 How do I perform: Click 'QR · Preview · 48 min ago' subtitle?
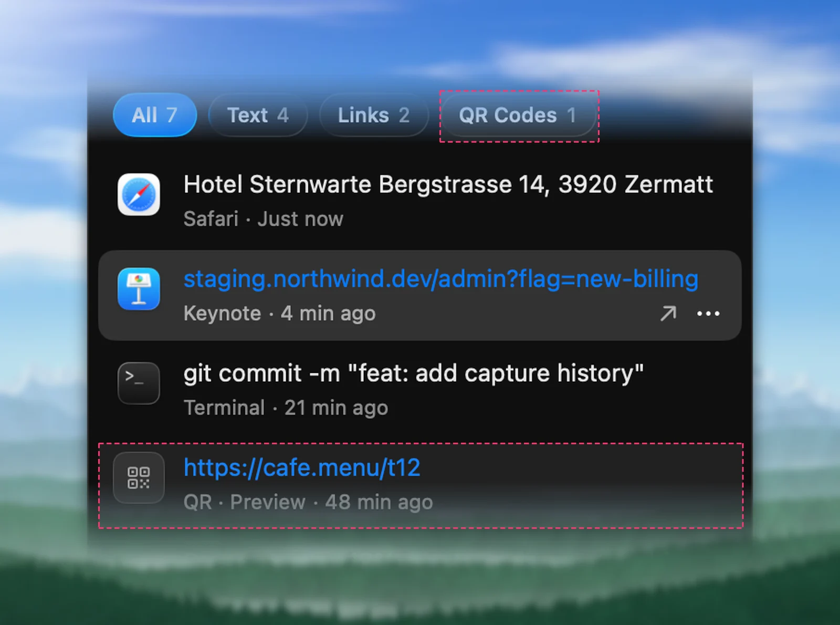308,502
